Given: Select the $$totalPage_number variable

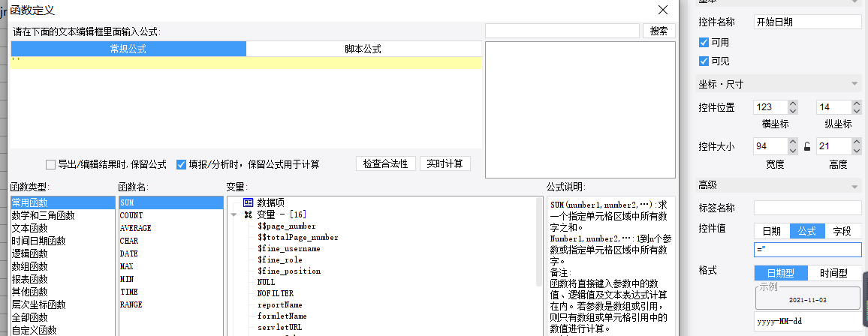Looking at the screenshot, I should click(298, 237).
